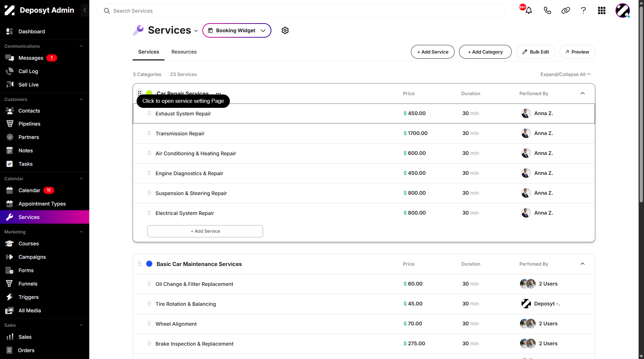Collapse the sidebar with the arrow
Viewport: 644px width, 359px height.
(x=85, y=10)
